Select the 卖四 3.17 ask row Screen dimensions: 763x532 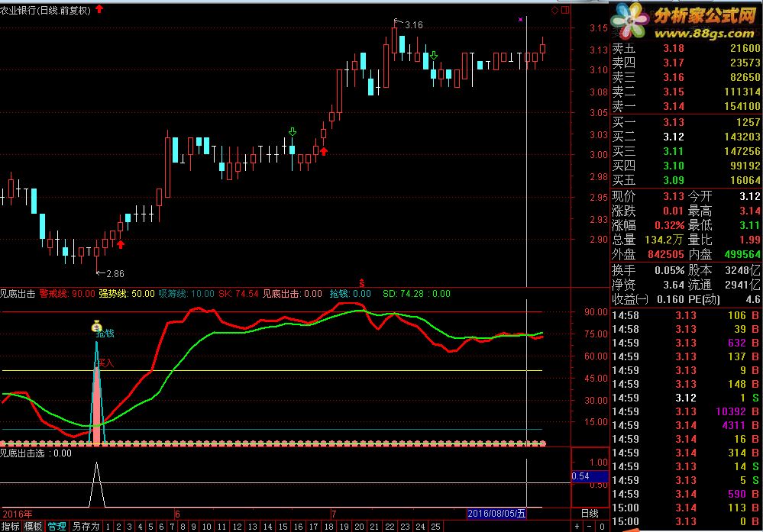click(686, 63)
